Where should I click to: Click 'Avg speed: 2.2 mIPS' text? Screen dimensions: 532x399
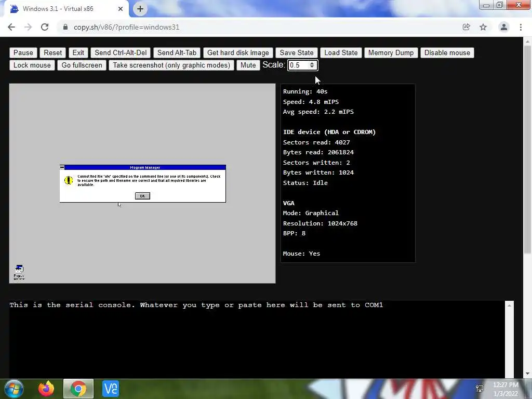[x=318, y=112]
